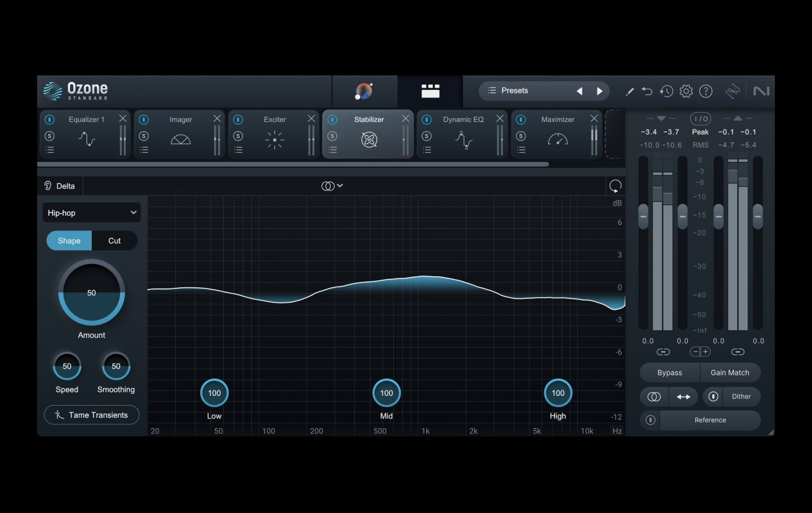Click the pencil edit icon in header
This screenshot has width=812, height=513.
coord(630,91)
